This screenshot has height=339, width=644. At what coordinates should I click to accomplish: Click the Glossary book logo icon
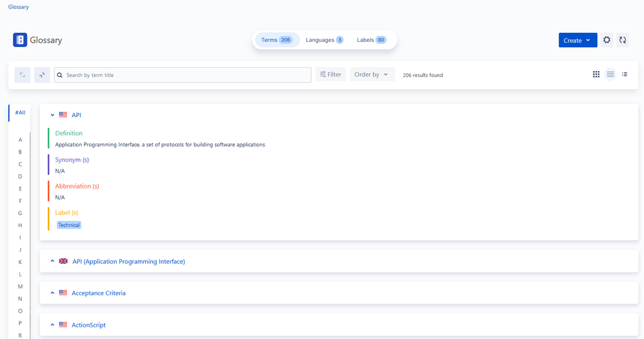[20, 40]
